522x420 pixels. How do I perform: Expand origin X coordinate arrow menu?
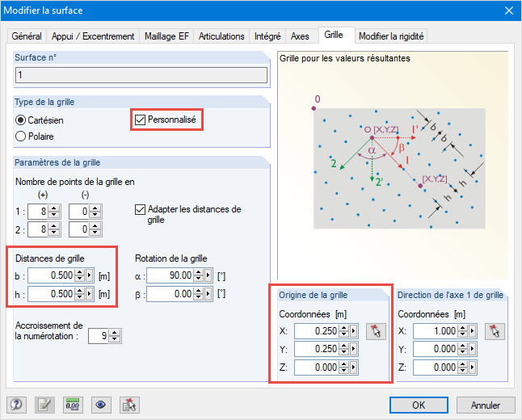coord(353,331)
